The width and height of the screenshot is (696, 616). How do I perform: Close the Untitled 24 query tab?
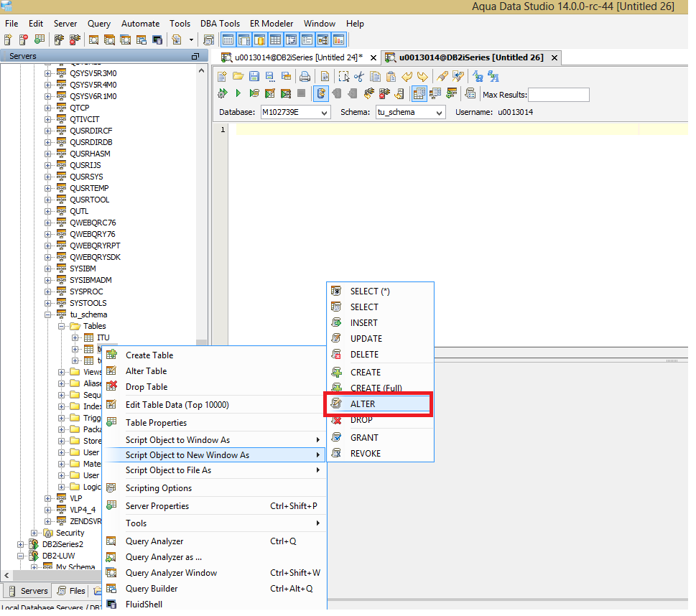pos(373,57)
